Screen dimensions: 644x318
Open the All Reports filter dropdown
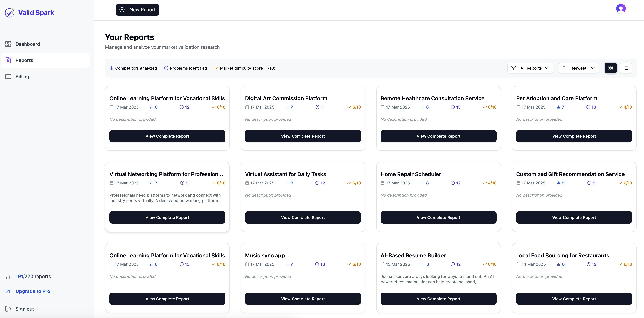pos(530,68)
